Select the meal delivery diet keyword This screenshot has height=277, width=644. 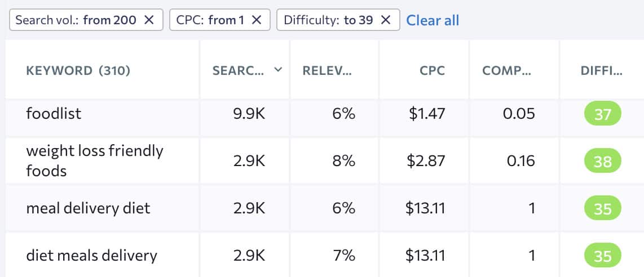pos(88,208)
